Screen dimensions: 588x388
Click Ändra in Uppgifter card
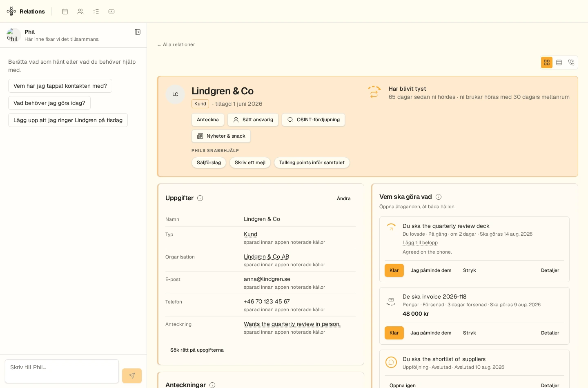pyautogui.click(x=344, y=198)
